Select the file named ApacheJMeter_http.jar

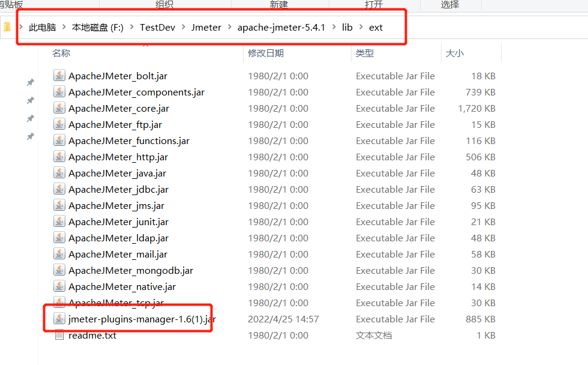point(118,157)
